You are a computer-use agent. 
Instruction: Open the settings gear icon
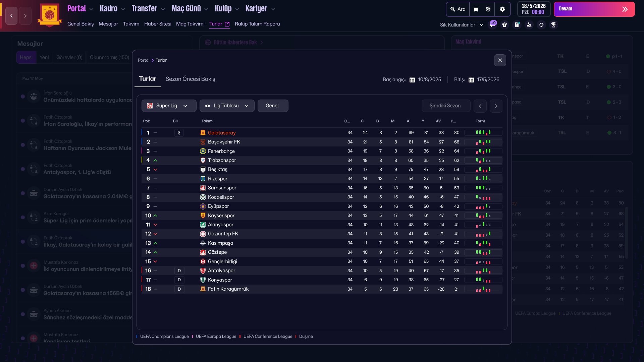[502, 9]
